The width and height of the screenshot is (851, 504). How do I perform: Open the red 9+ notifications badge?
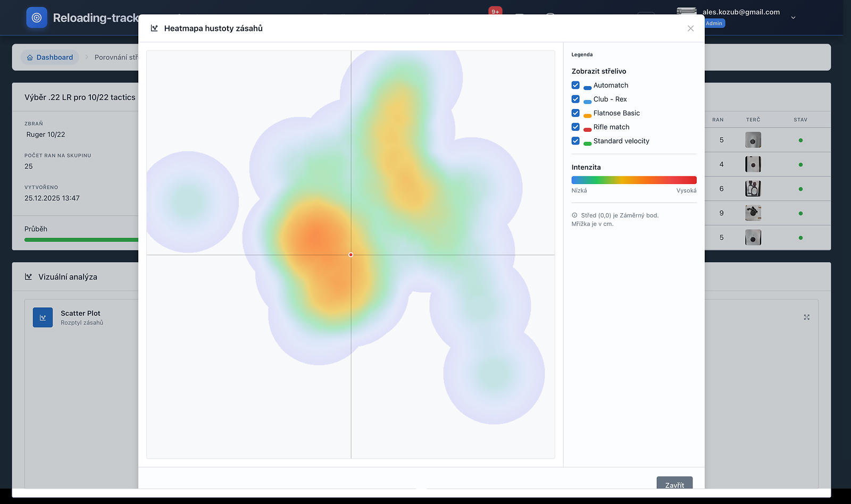495,11
